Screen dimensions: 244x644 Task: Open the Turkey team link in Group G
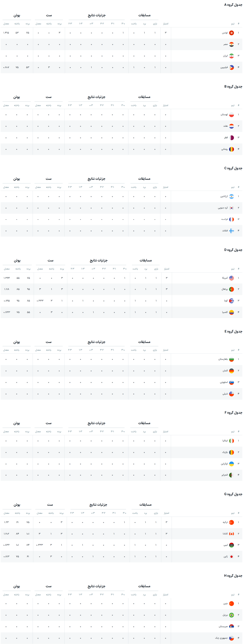click(225, 522)
